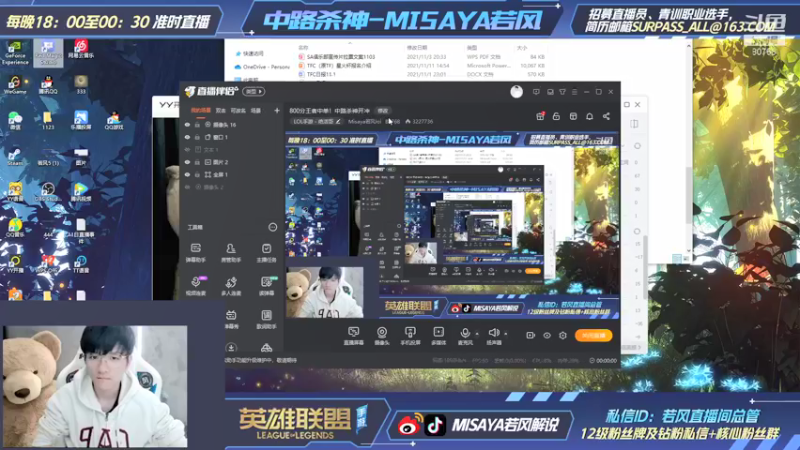Toggle visibility of 窗口 1 source

(187, 137)
